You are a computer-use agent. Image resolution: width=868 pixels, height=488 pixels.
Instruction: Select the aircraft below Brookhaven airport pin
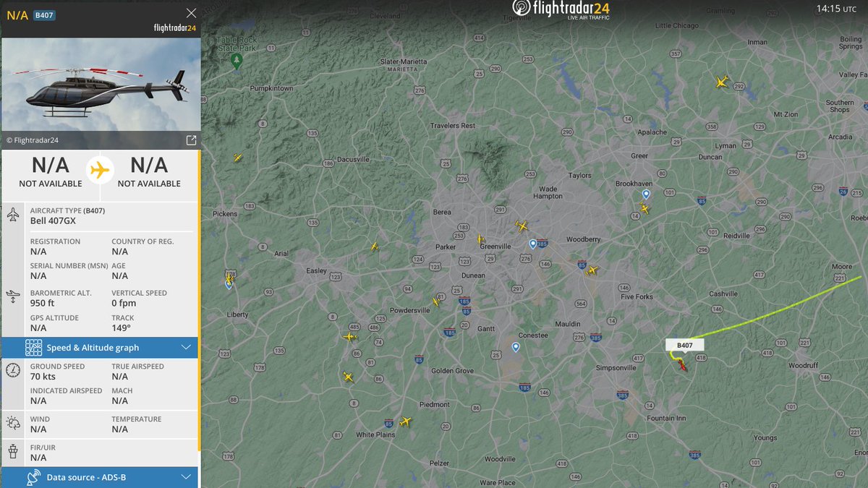pyautogui.click(x=644, y=210)
